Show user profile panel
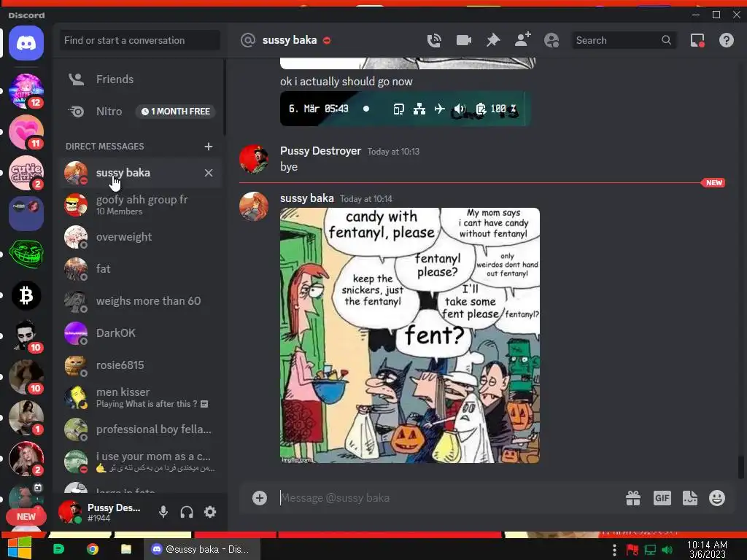The height and width of the screenshot is (560, 747). tap(551, 41)
